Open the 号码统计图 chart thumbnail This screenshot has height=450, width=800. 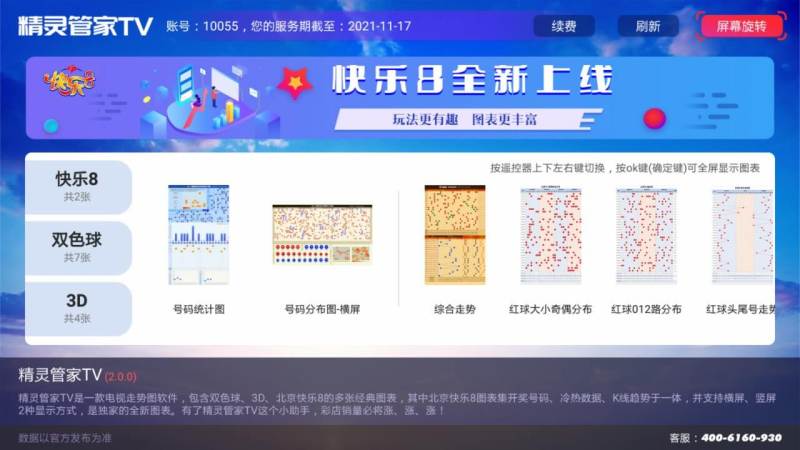[199, 235]
